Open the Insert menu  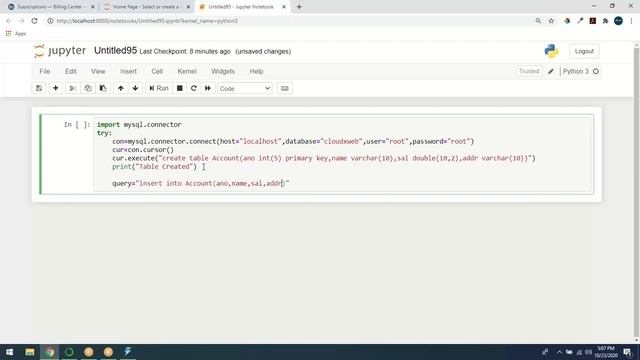pyautogui.click(x=128, y=71)
